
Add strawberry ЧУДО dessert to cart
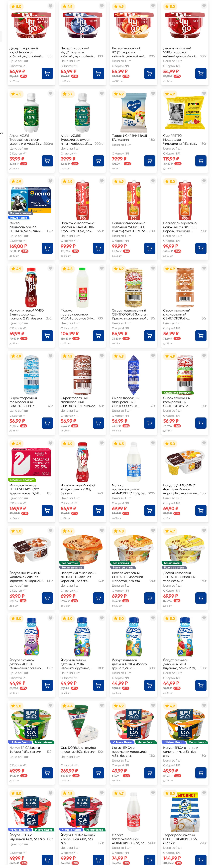tap(47, 73)
